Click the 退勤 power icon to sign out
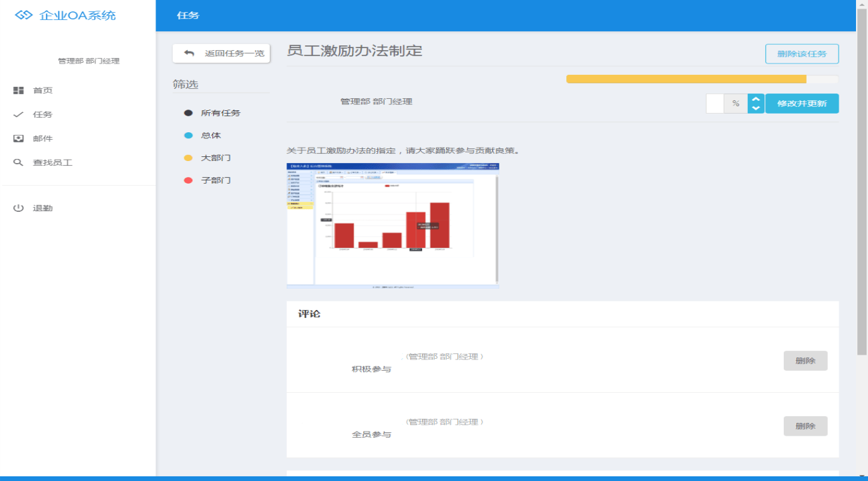Image resolution: width=868 pixels, height=481 pixels. 18,207
